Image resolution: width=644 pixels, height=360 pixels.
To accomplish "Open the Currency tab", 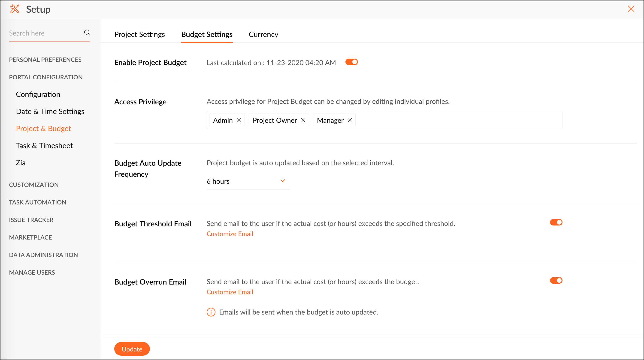I will pos(263,34).
